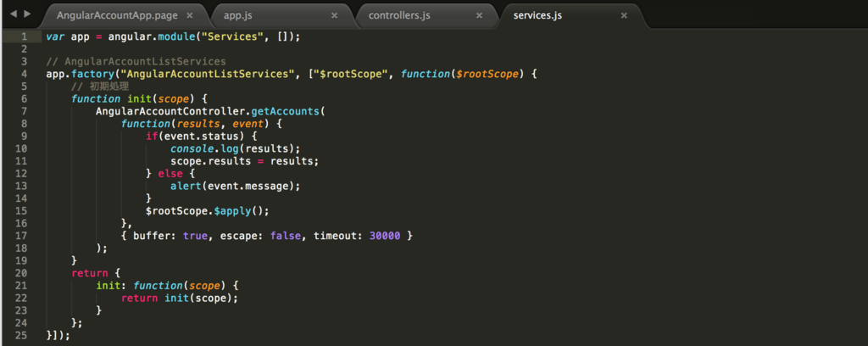Click 'return init(scope);' line
The image size is (868, 346).
180,298
